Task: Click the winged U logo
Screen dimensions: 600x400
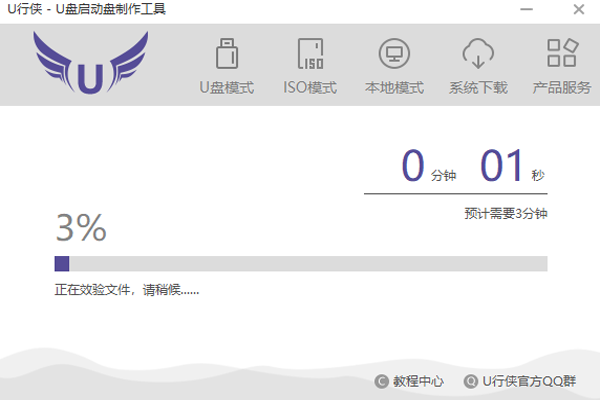Action: 90,64
